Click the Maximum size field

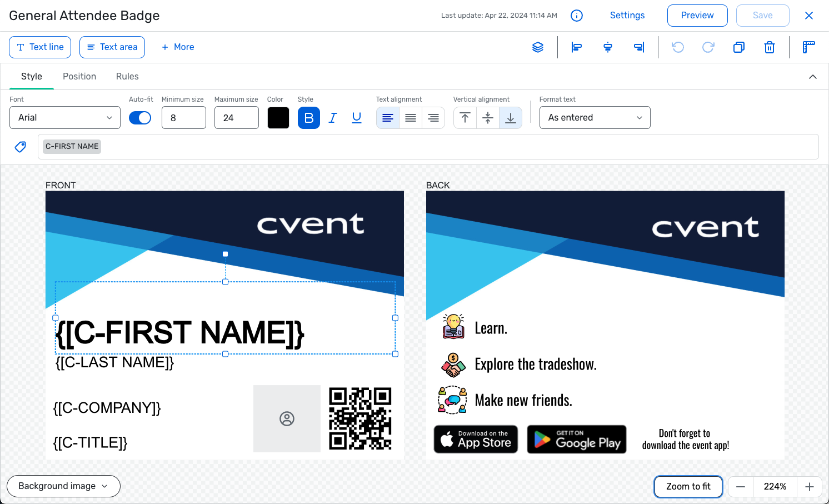pos(237,118)
